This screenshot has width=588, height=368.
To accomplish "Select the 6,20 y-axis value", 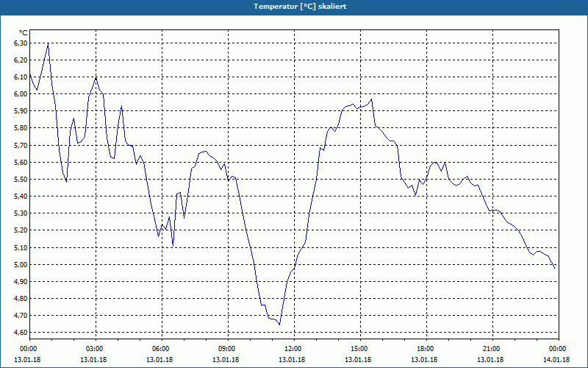I will [20, 60].
